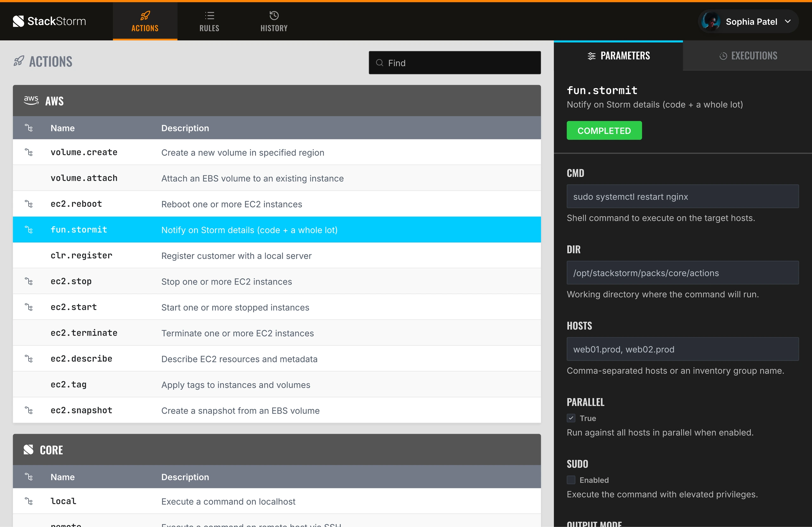The image size is (812, 527).
Task: Click the AWS table Name column header
Action: tap(62, 128)
